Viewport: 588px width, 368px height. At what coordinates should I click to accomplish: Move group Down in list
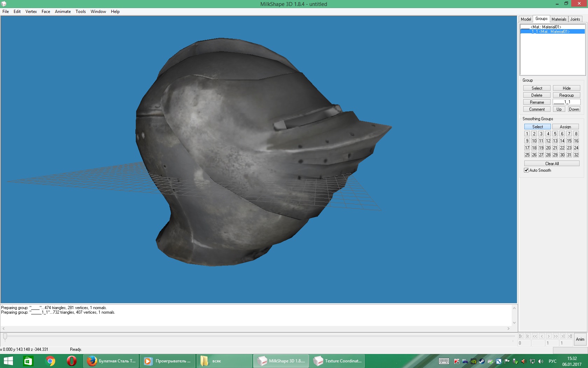pyautogui.click(x=574, y=109)
